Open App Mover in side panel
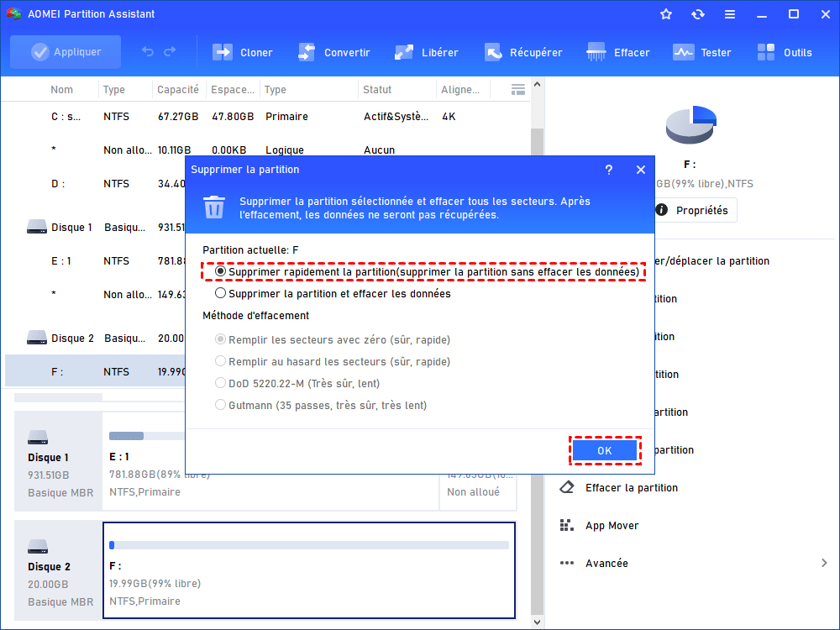Image resolution: width=840 pixels, height=630 pixels. click(612, 526)
